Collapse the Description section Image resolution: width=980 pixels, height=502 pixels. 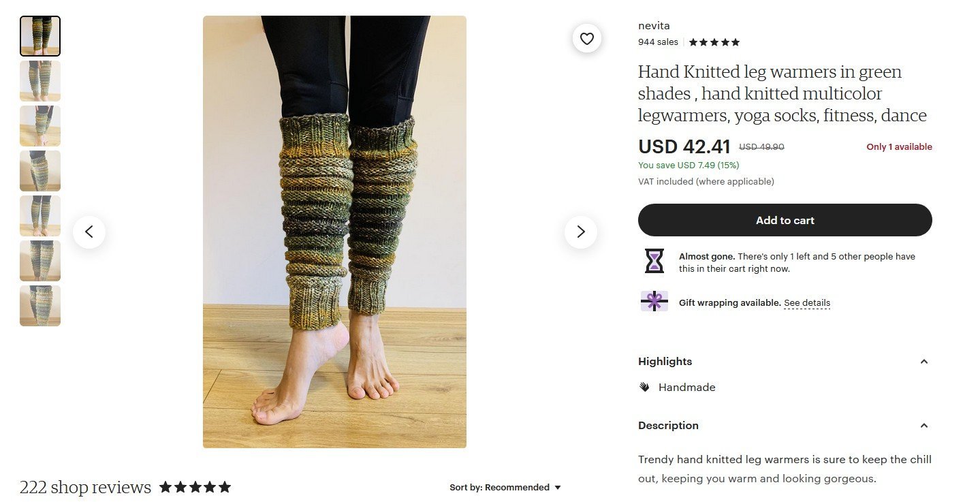(x=924, y=426)
